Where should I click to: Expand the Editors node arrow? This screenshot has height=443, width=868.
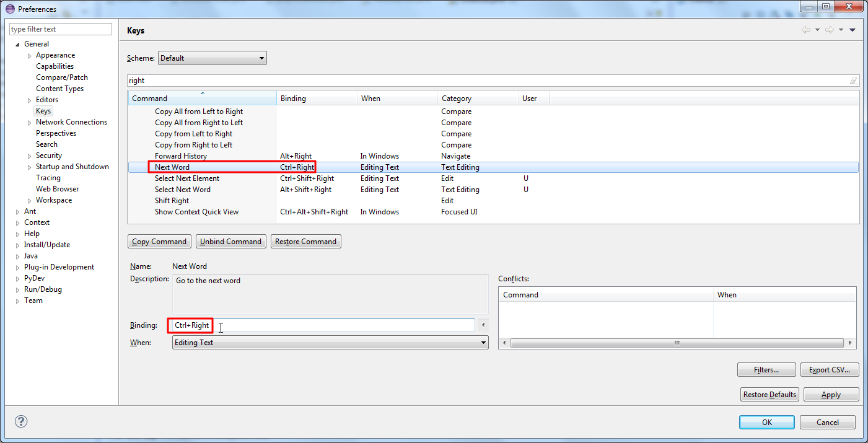point(29,100)
